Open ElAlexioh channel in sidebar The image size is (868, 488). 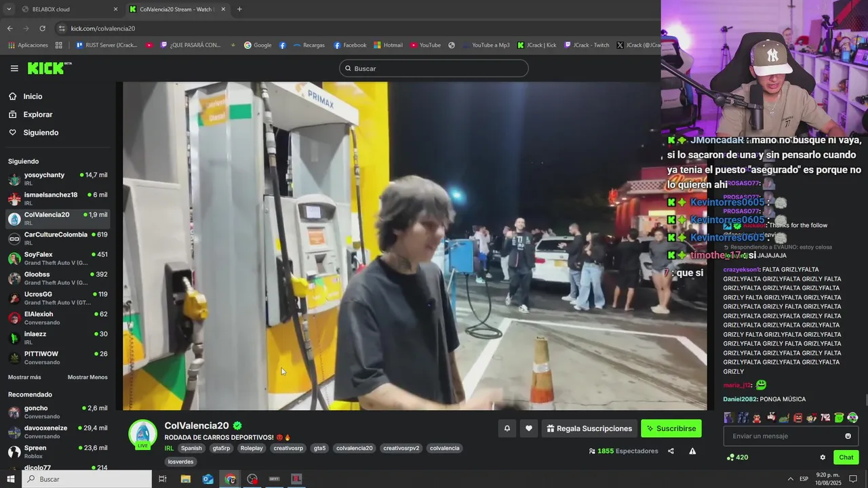(58, 318)
